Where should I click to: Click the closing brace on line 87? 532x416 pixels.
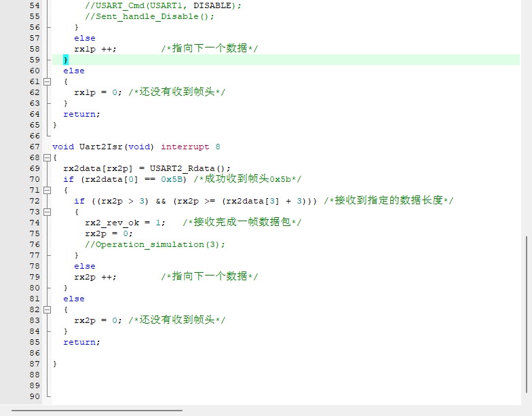point(54,364)
